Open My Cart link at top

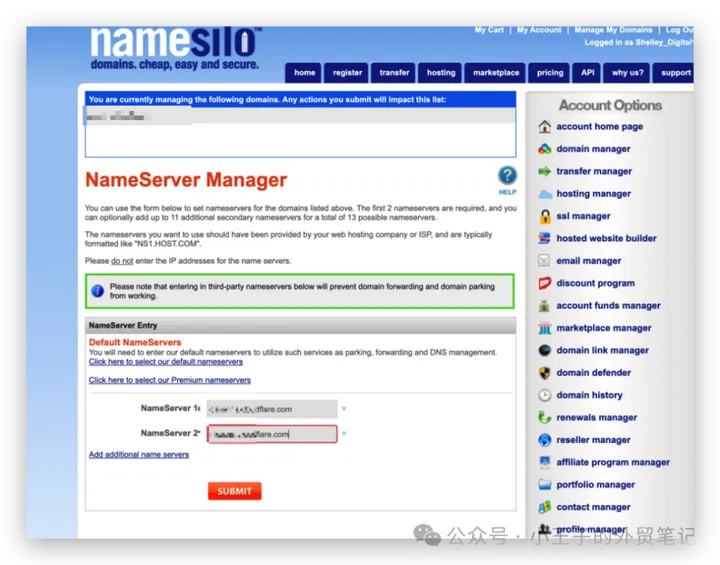(489, 30)
